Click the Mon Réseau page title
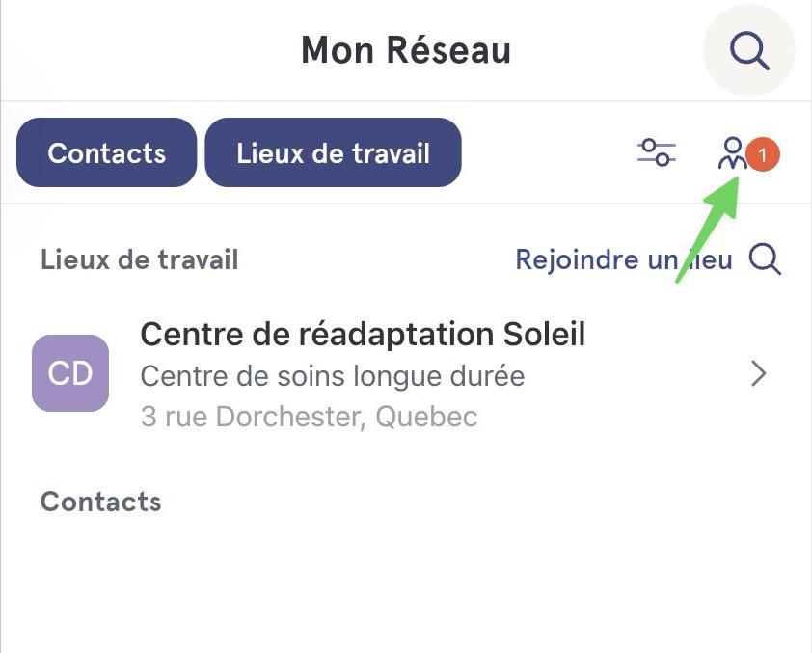 (406, 50)
